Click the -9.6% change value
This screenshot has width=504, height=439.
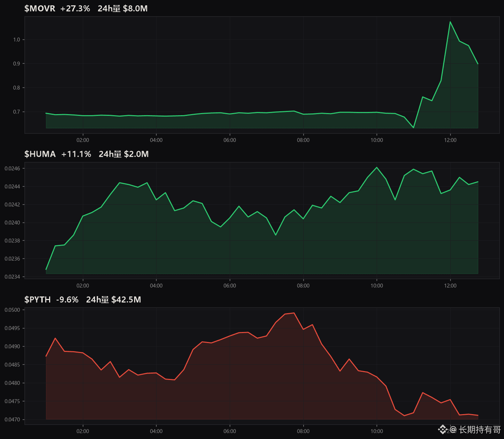(67, 300)
